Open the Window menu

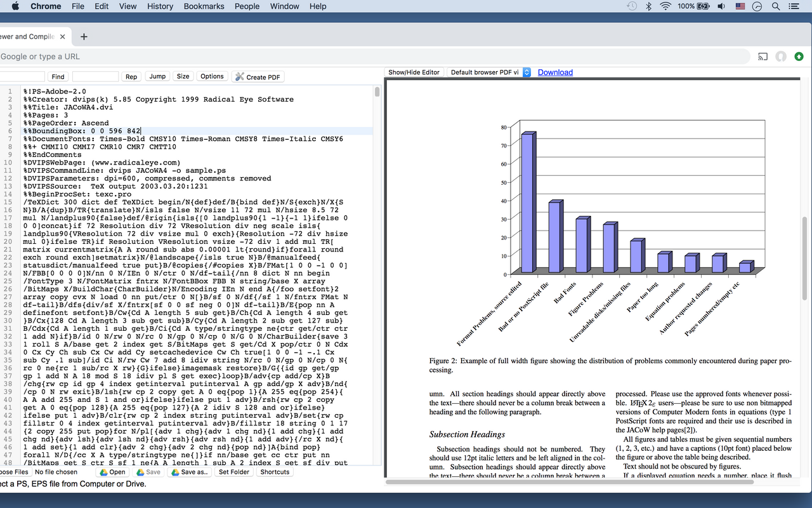[285, 6]
